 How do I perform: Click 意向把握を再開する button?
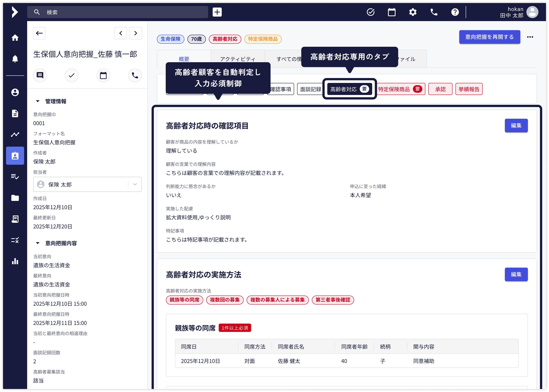489,37
